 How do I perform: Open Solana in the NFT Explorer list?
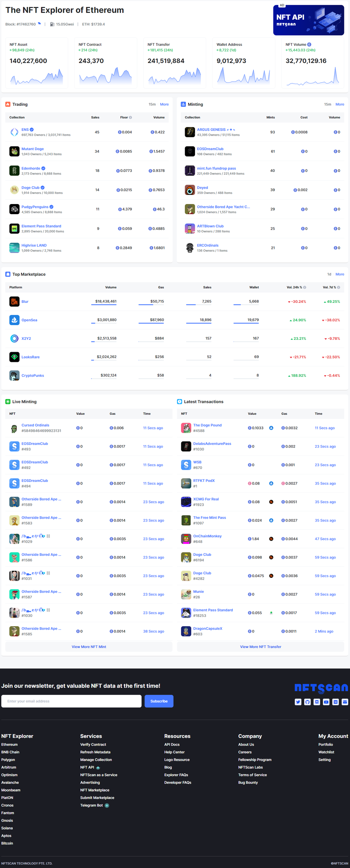pyautogui.click(x=7, y=828)
